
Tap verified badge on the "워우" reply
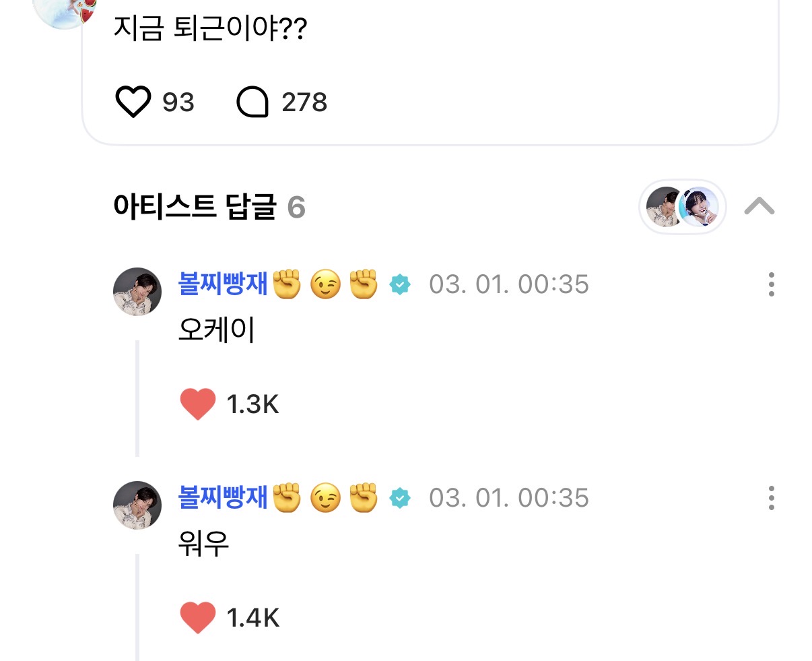(401, 499)
